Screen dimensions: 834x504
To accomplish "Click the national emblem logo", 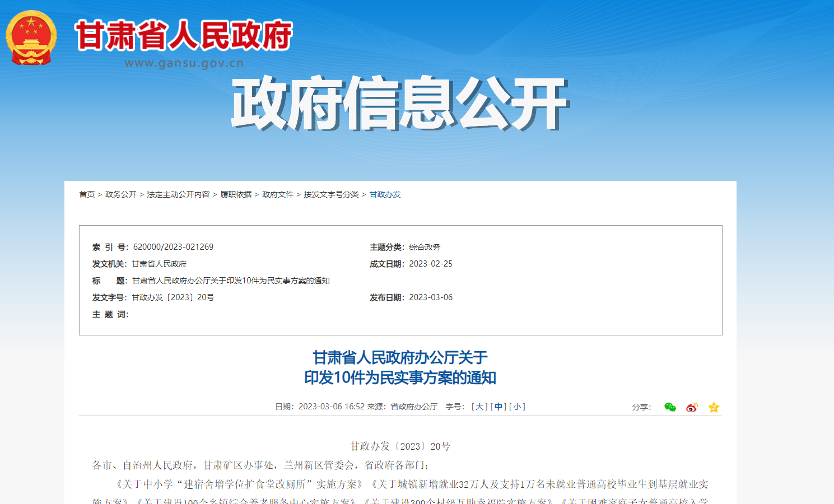I will 31,38.
